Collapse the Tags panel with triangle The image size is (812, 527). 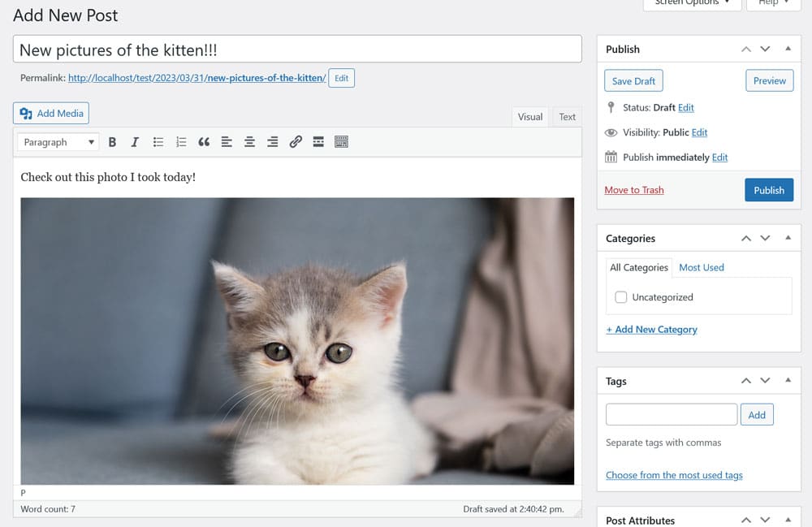788,381
